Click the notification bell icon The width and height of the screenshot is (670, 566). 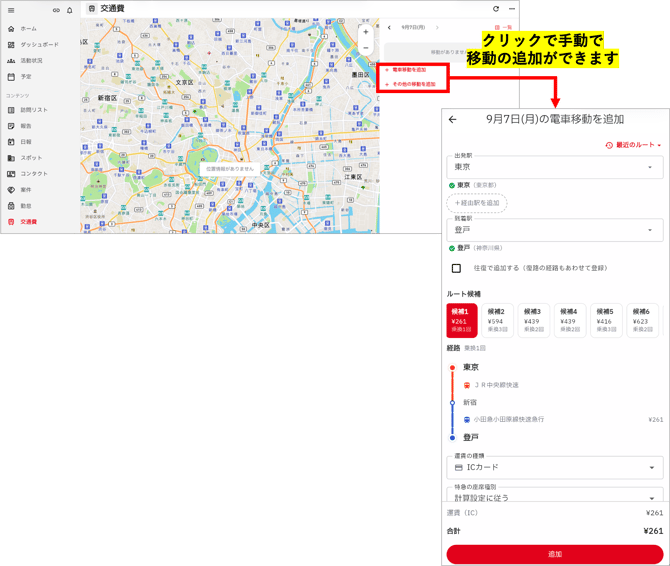coord(70,10)
